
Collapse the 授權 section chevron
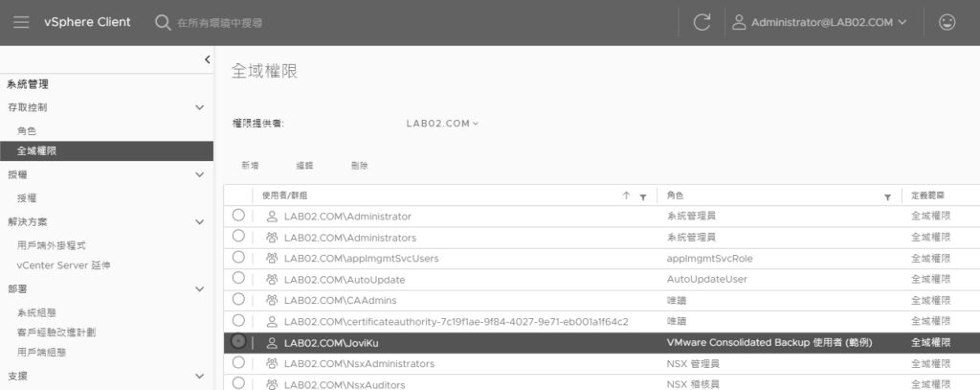coord(199,174)
